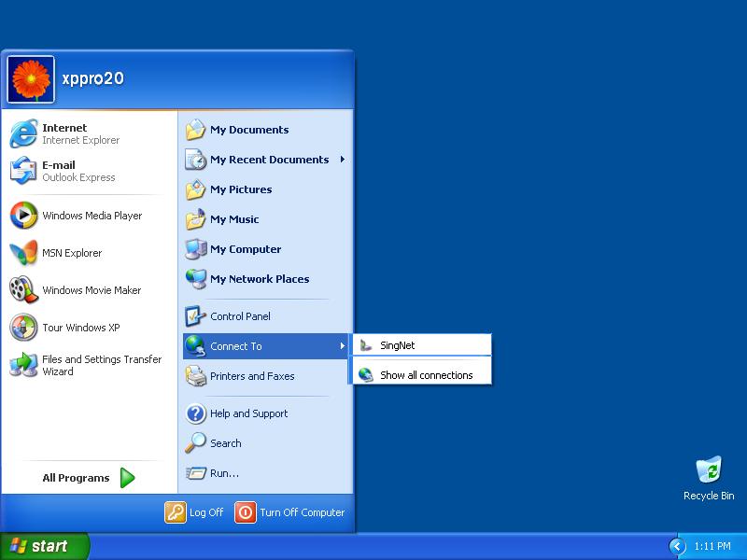Click the Help and Support question mark icon
This screenshot has width=747, height=560.
tap(195, 413)
